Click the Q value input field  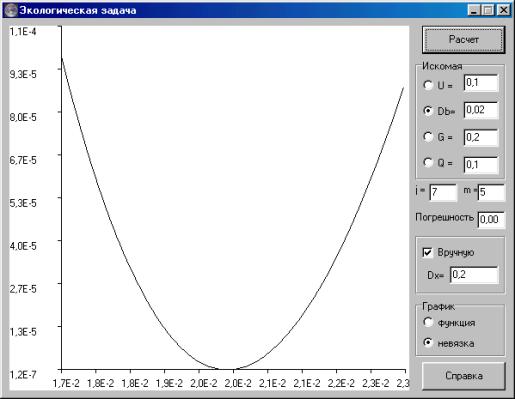pos(481,165)
